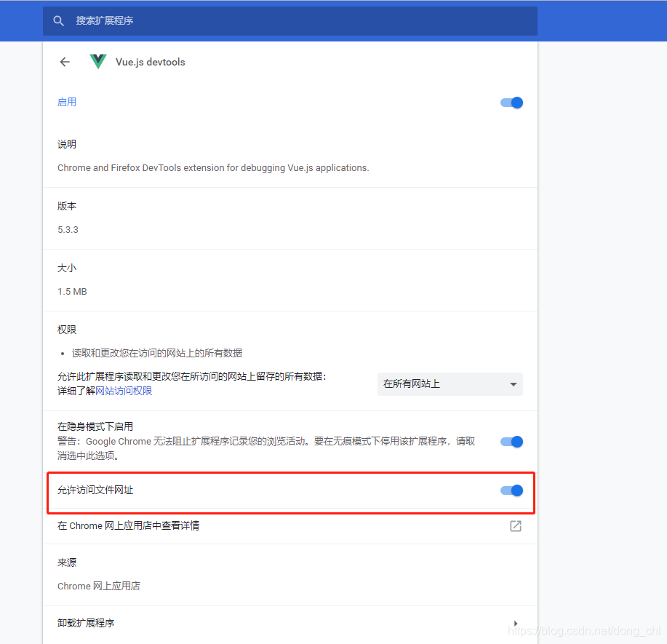Click the source value Chrome 网上应用店

tap(99, 586)
